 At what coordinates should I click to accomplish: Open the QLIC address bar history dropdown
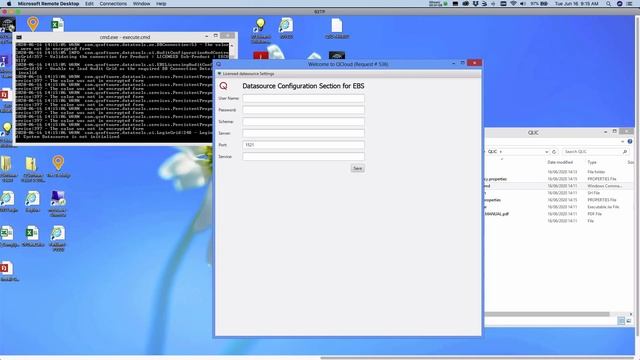pyautogui.click(x=547, y=151)
